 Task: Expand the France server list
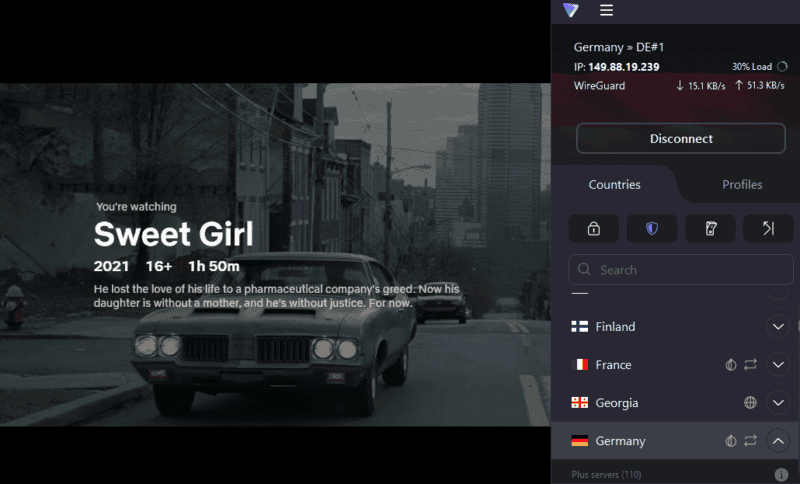tap(778, 365)
